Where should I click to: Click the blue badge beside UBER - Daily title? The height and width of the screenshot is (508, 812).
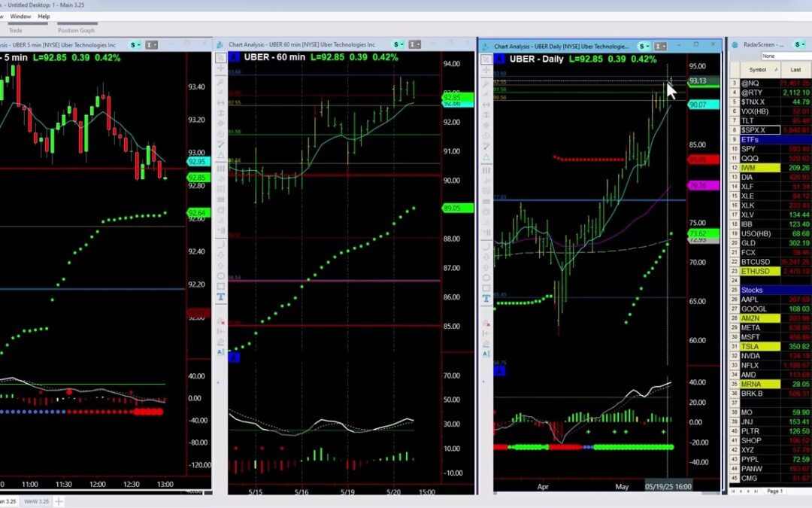[500, 59]
